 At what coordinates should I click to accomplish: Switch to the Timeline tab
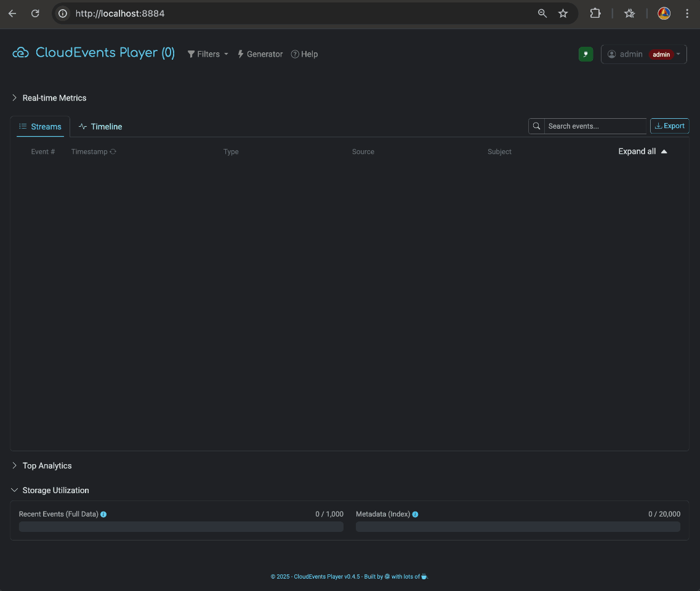point(100,126)
